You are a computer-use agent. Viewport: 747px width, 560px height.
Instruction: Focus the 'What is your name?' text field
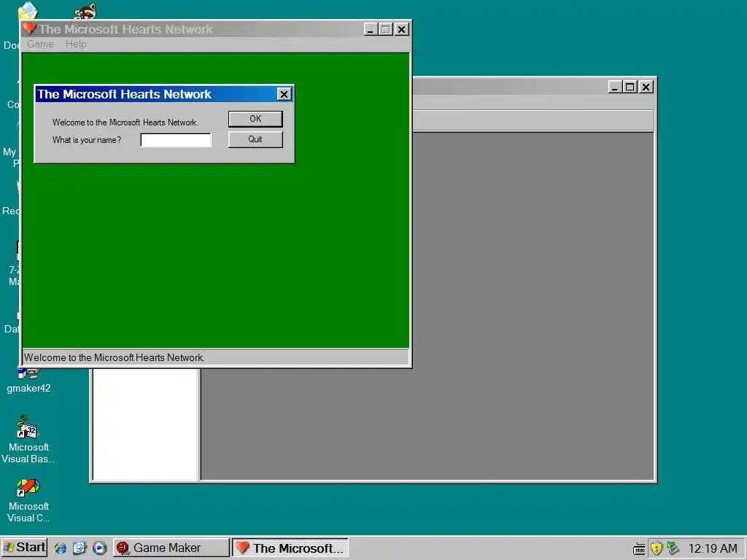[176, 140]
